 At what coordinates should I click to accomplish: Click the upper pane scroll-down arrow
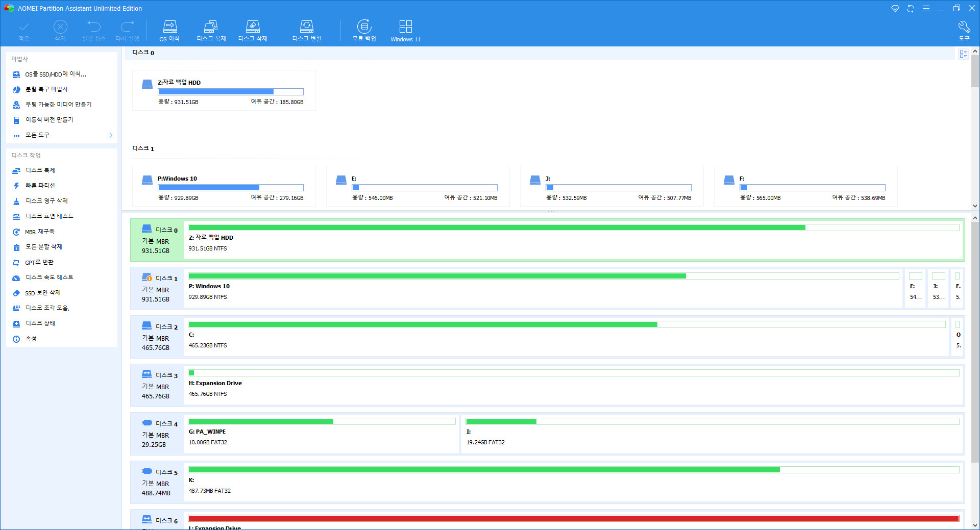(975, 206)
